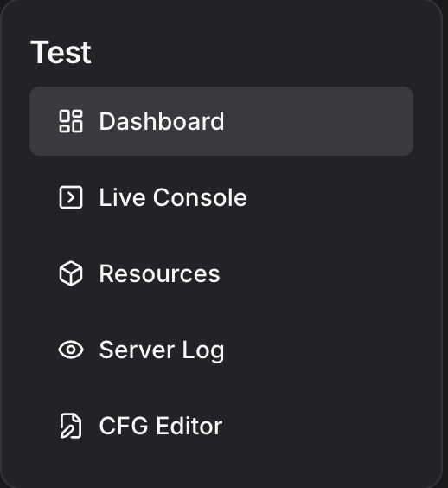Open the Dashboard menu item
448x488 pixels.
click(x=221, y=121)
